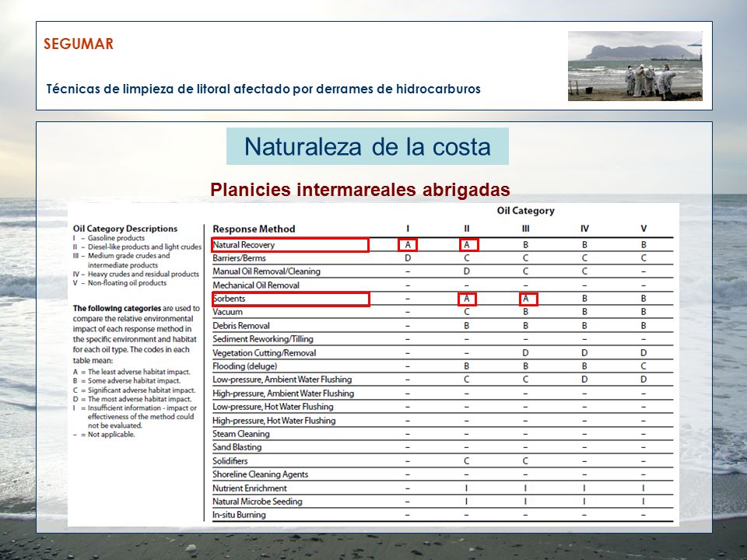The height and width of the screenshot is (560, 747).
Task: Click legend line 'Heavy crudes and residual products'
Action: 143,274
